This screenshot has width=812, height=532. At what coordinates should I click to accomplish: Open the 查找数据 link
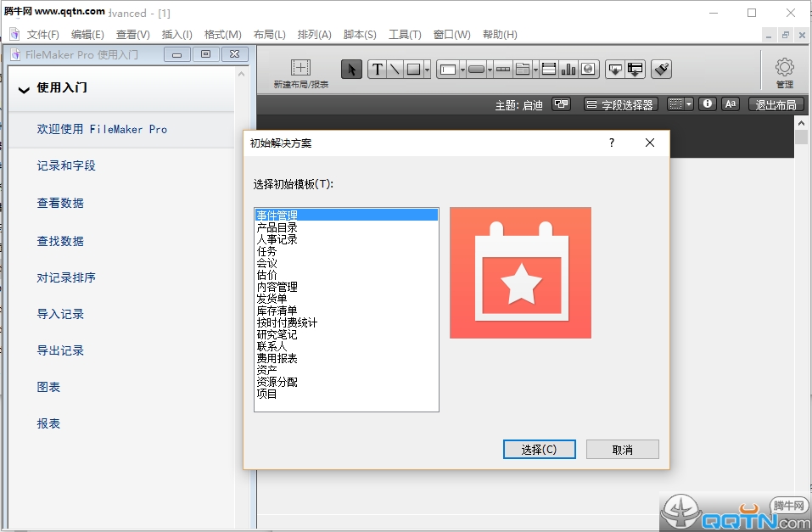[60, 241]
